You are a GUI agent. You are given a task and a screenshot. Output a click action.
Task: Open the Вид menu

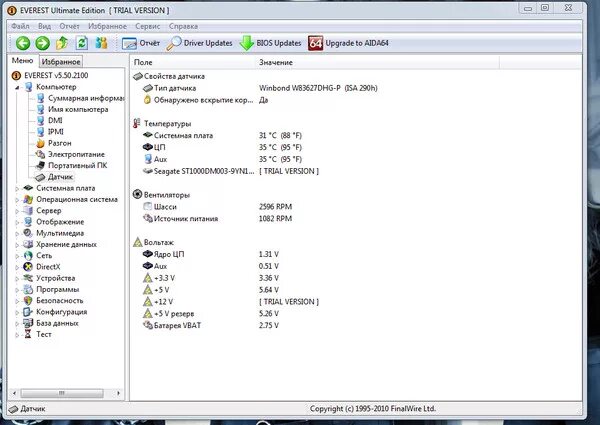44,26
